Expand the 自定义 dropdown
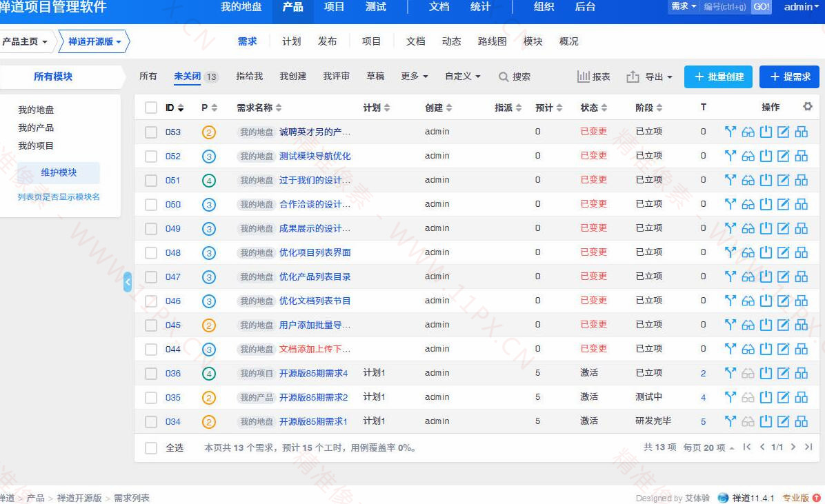The image size is (825, 504). point(462,77)
